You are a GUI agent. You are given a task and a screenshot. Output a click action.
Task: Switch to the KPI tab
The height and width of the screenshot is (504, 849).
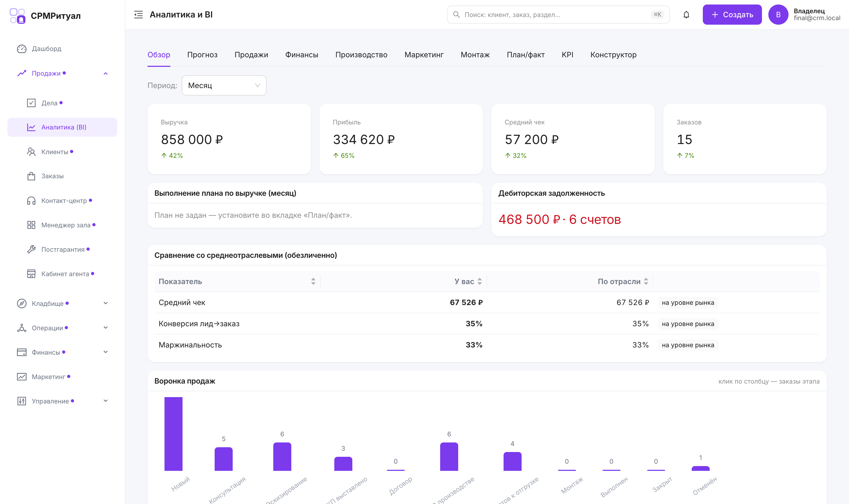568,55
